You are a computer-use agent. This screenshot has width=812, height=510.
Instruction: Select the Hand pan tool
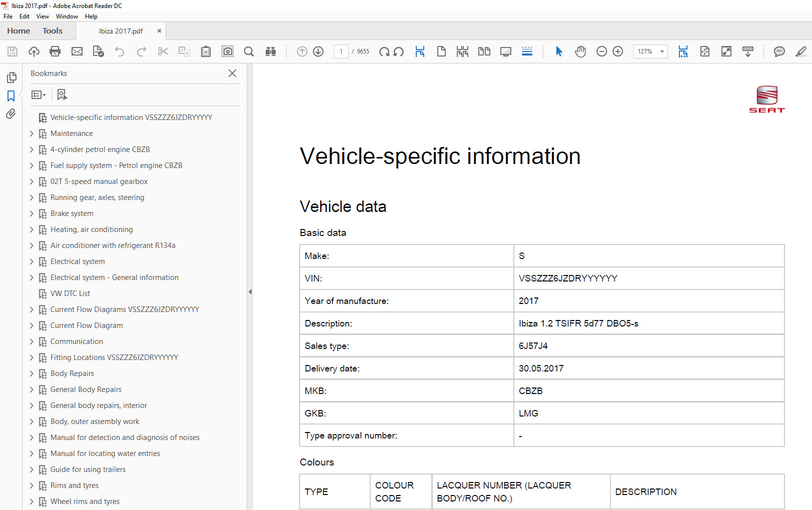[580, 51]
